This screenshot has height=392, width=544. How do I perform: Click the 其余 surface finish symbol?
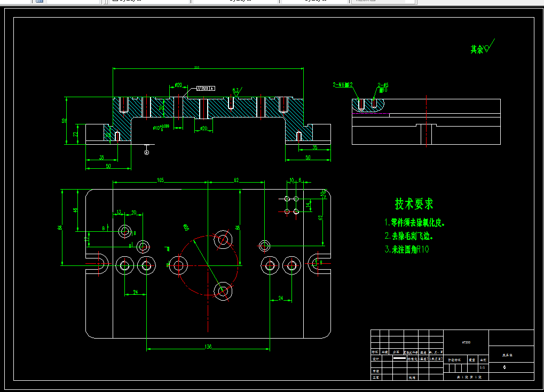coord(482,47)
